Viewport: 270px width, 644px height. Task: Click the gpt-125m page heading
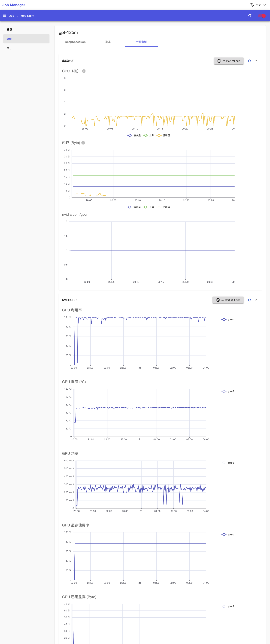tap(68, 33)
